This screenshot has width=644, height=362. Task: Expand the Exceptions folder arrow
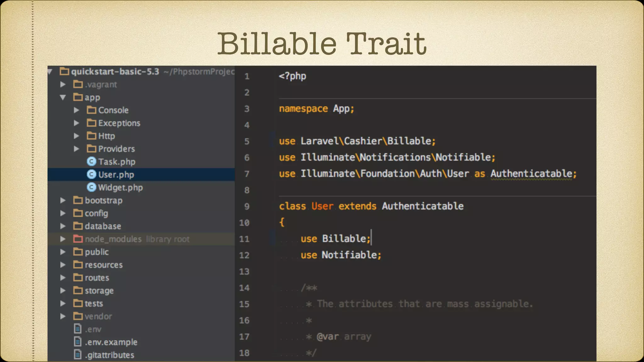pos(76,123)
